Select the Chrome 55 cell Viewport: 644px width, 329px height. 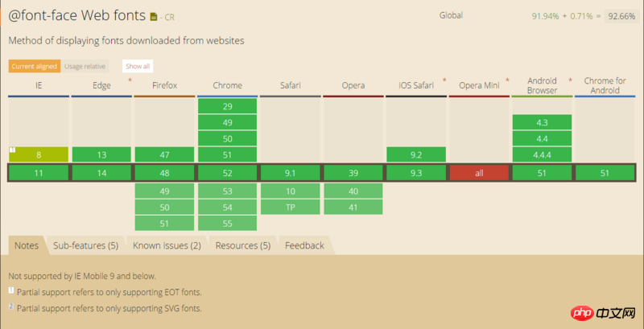[228, 223]
